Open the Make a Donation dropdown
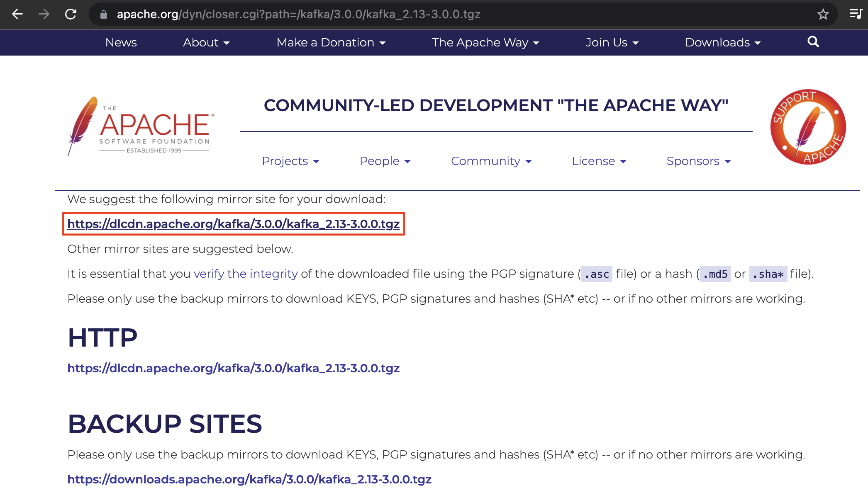The width and height of the screenshot is (868, 500). pyautogui.click(x=331, y=42)
